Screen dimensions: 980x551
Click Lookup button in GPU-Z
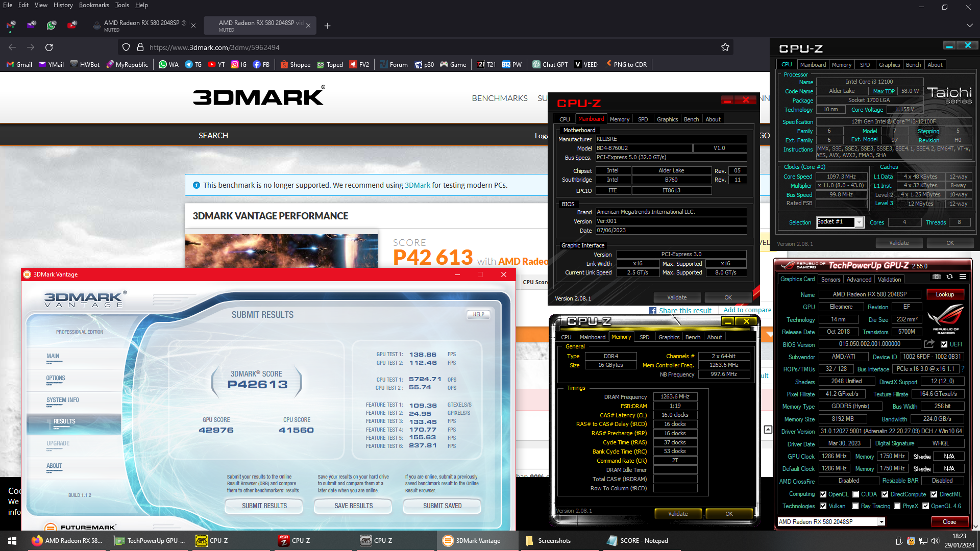click(x=944, y=295)
